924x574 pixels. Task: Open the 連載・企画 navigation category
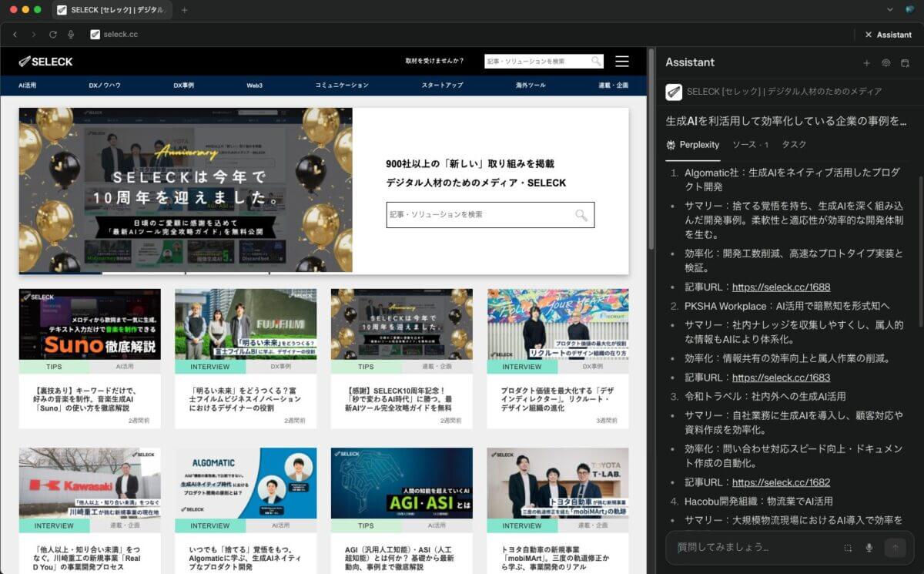[x=613, y=86]
